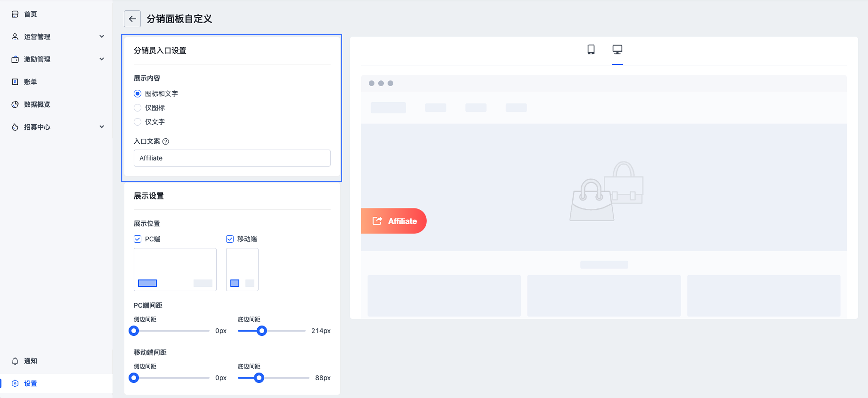Click the 展示设置 heading
The height and width of the screenshot is (398, 868).
[x=149, y=196]
